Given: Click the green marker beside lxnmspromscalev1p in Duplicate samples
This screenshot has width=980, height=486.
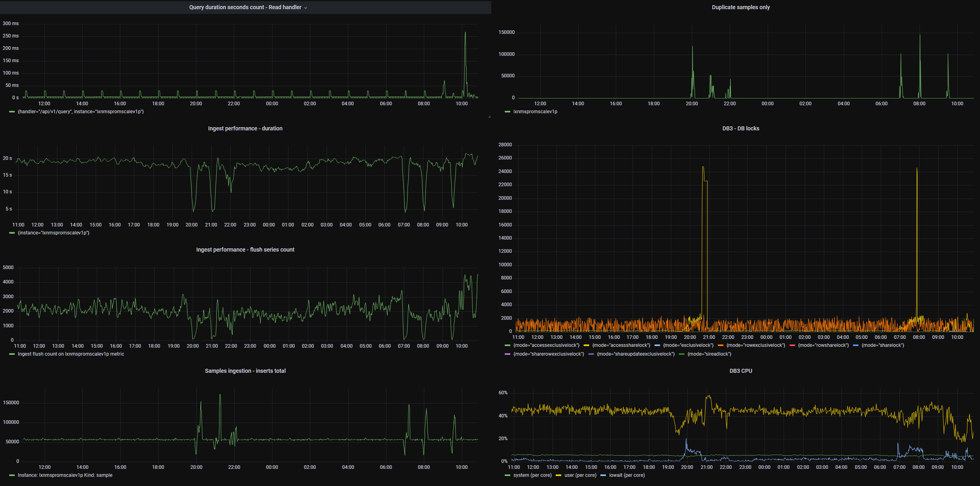Looking at the screenshot, I should 507,112.
